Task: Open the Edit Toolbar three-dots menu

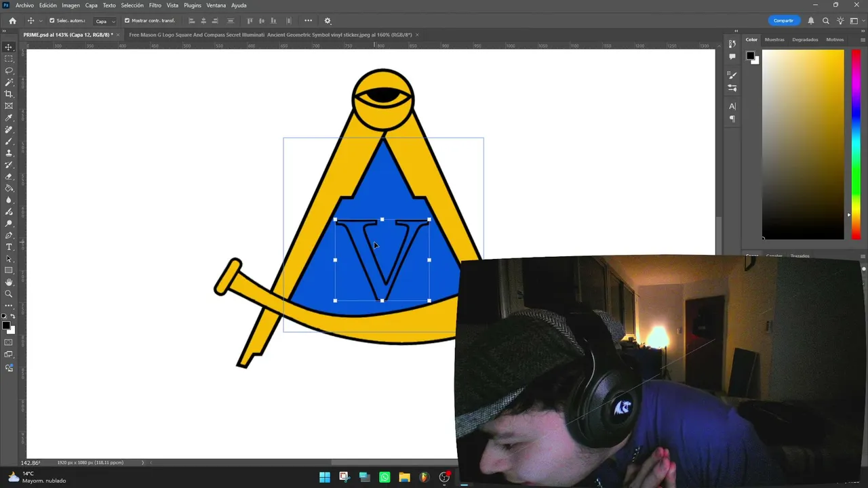Action: pyautogui.click(x=9, y=306)
